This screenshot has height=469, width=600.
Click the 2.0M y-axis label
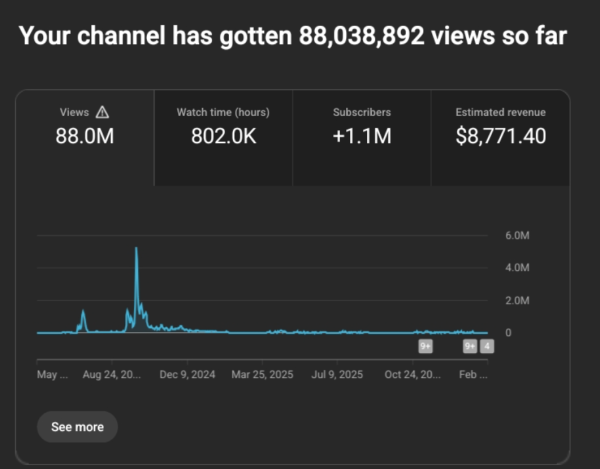click(x=516, y=300)
